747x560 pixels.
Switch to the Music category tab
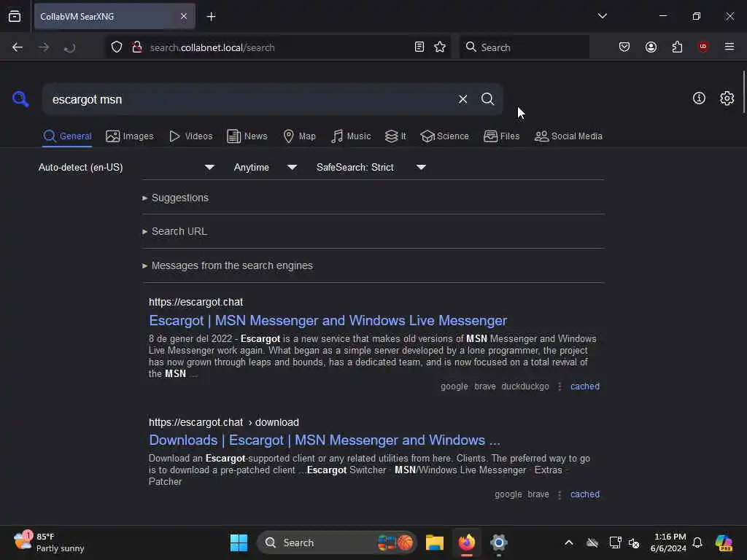pos(351,136)
